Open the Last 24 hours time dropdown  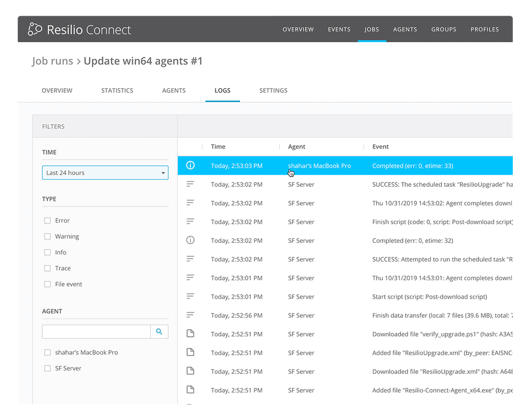click(x=105, y=173)
